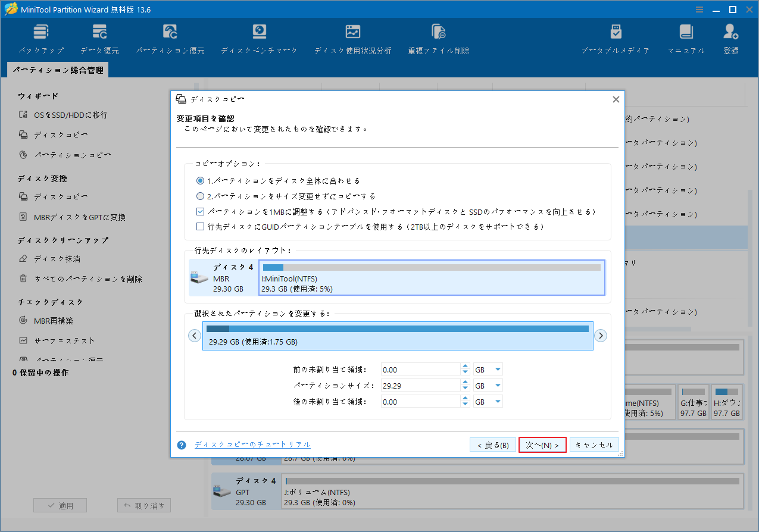Viewport: 759px width, 532px height.
Task: Click the right arrow beside the partition bar
Action: [601, 335]
